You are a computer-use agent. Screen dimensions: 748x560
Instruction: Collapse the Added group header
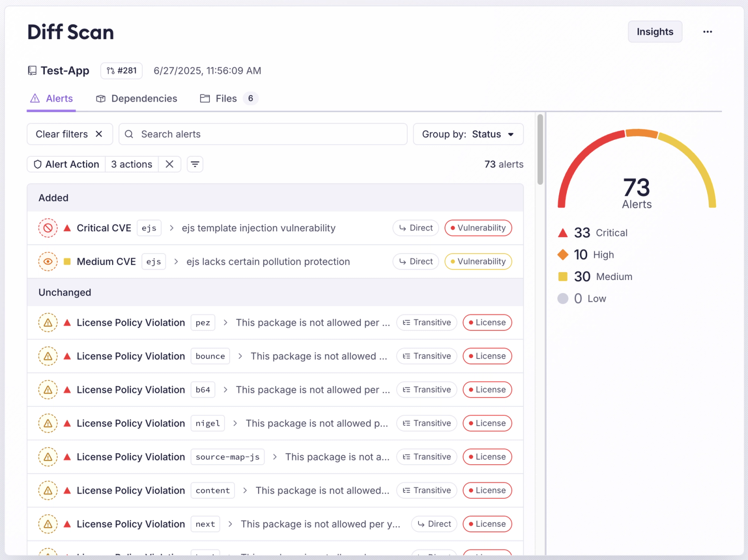click(275, 198)
